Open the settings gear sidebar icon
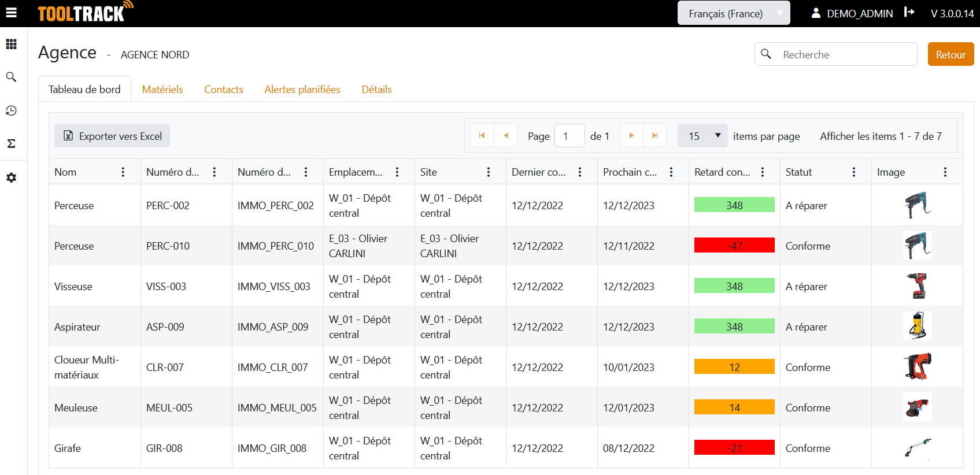 click(x=11, y=177)
